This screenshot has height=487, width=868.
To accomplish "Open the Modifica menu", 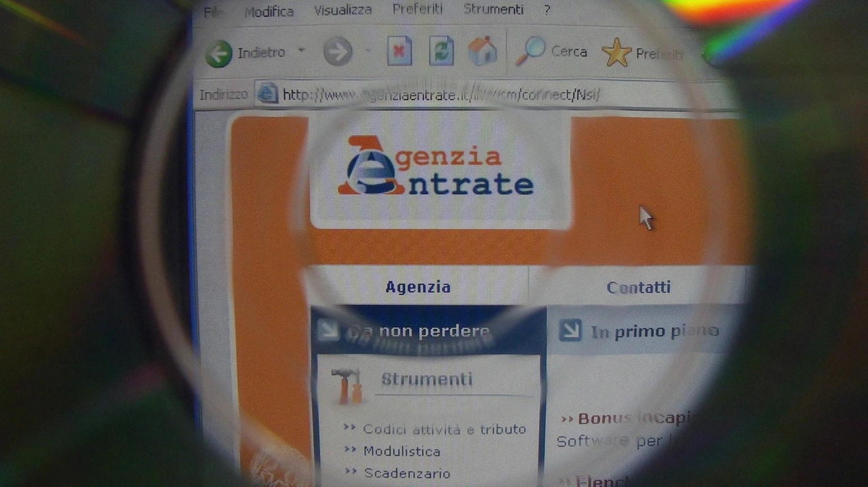I will pos(269,12).
